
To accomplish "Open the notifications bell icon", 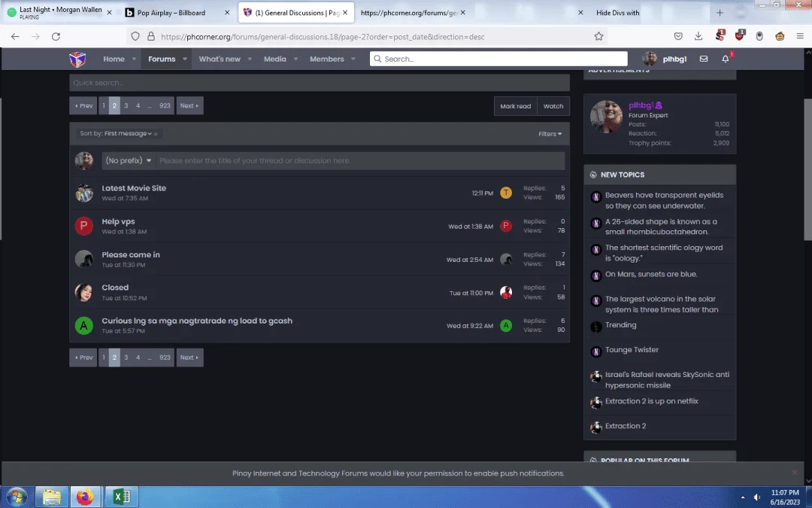I will tap(725, 59).
